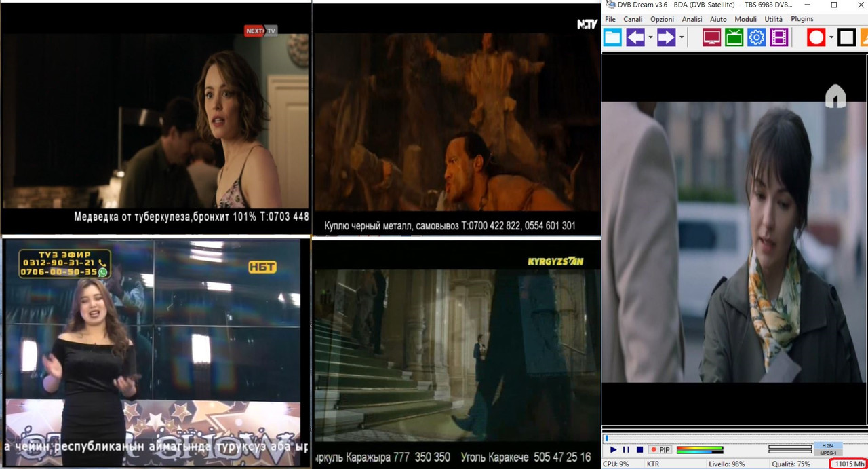Open settings with blue gear icon
Viewport: 868px width, 469px height.
click(757, 37)
